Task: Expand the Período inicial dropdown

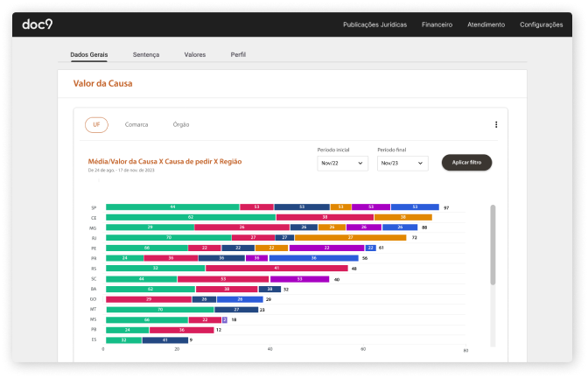Action: coord(342,163)
